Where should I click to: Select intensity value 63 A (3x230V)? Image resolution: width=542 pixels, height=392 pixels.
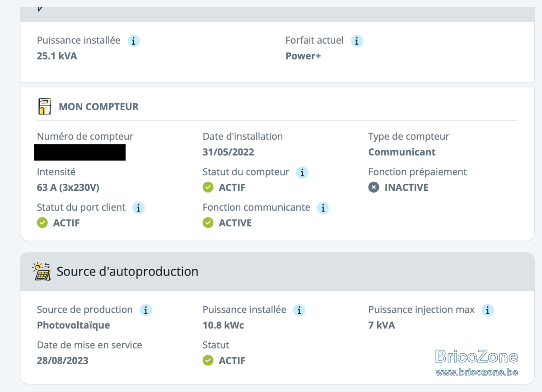tap(68, 188)
